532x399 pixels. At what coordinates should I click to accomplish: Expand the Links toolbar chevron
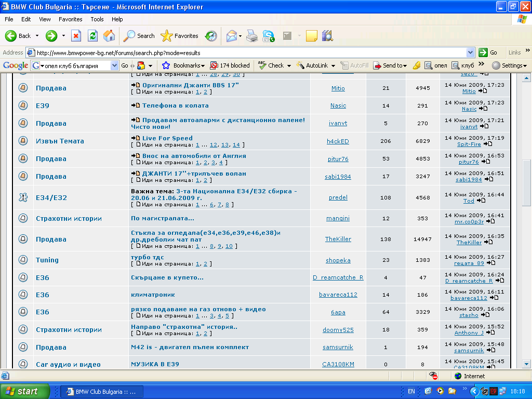[528, 50]
